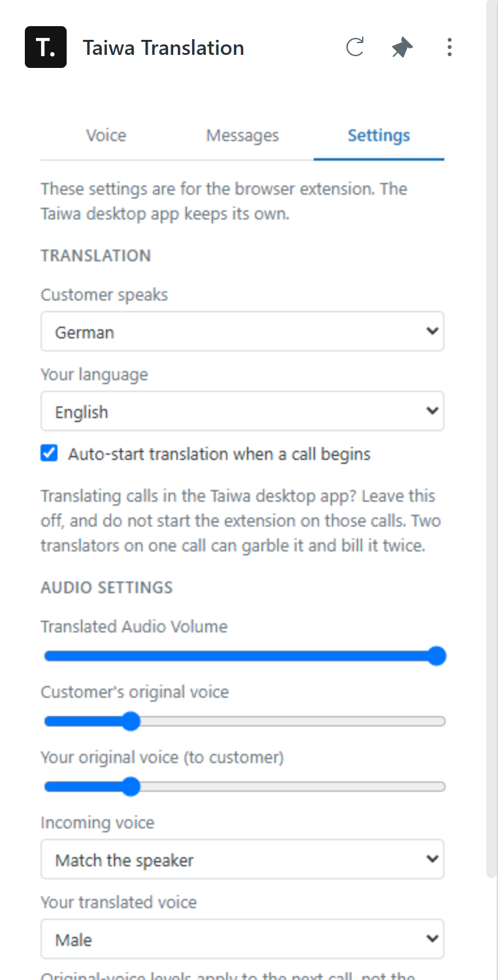The width and height of the screenshot is (498, 980).
Task: Switch to the Voice tab
Action: coord(106,135)
